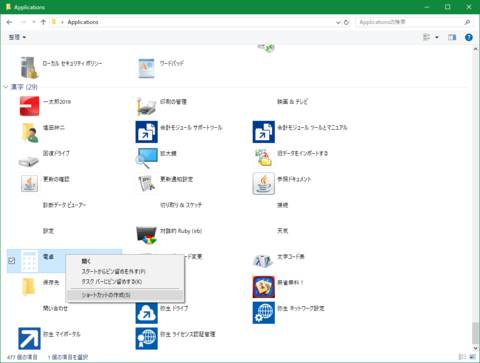Open the Java 更新の確認 icon

point(29,183)
